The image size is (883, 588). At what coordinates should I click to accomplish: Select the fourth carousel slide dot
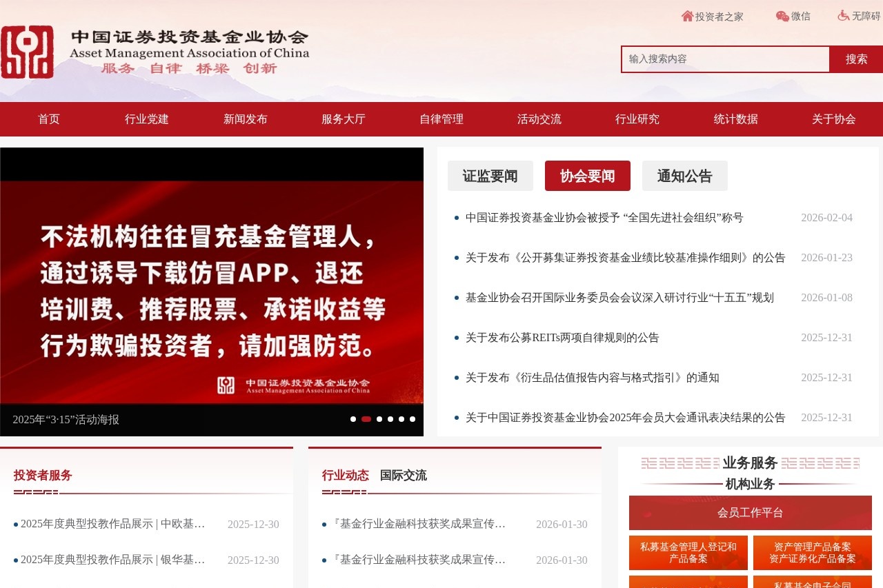pos(390,419)
